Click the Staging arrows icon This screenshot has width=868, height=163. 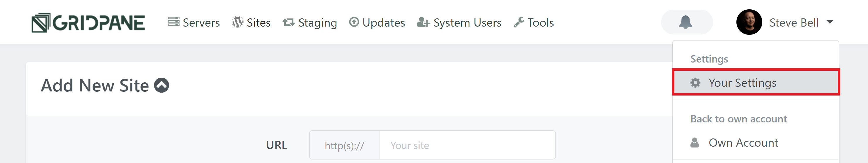(x=289, y=22)
